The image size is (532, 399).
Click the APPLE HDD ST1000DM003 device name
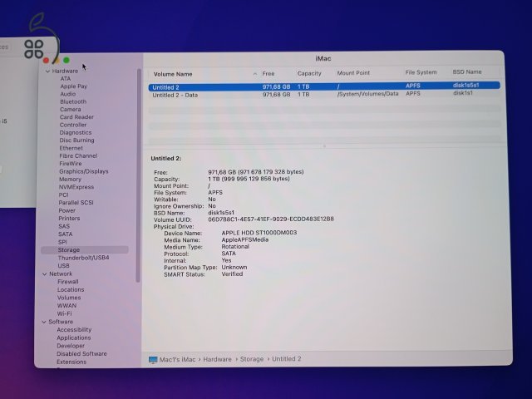259,233
